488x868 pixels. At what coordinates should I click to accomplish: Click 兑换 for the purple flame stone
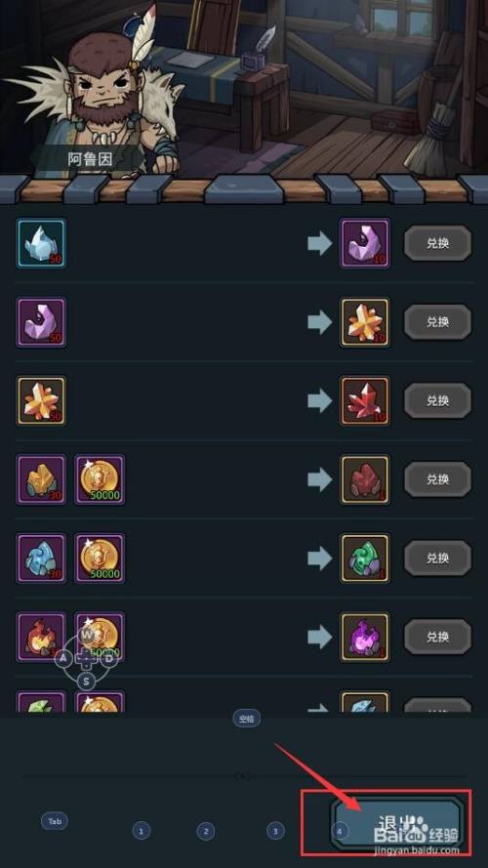click(x=437, y=637)
